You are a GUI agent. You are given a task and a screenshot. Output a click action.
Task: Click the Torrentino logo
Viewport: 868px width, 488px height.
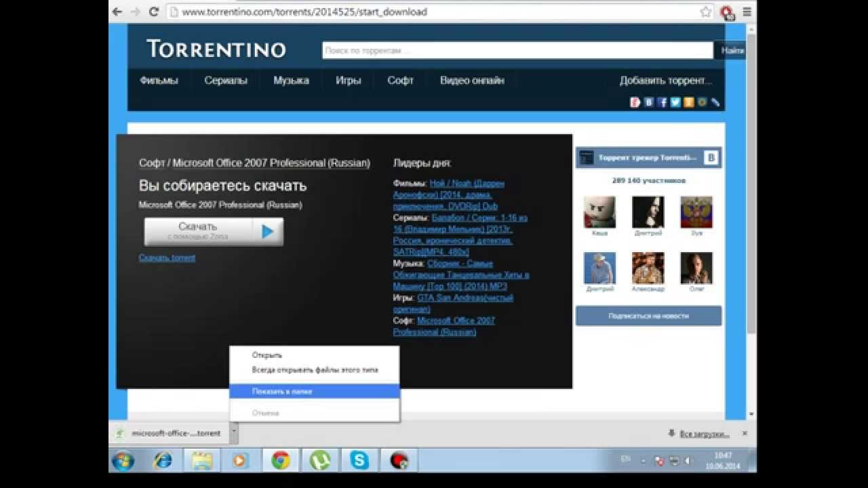[216, 49]
